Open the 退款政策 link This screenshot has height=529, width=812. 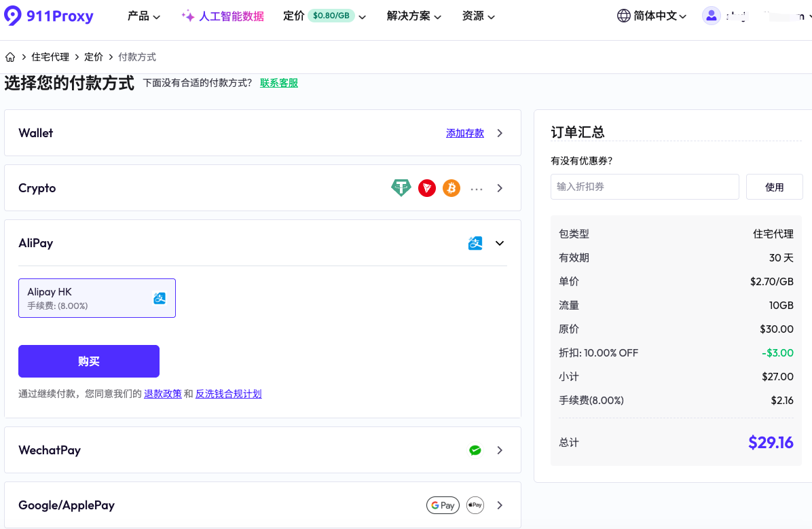coord(163,394)
